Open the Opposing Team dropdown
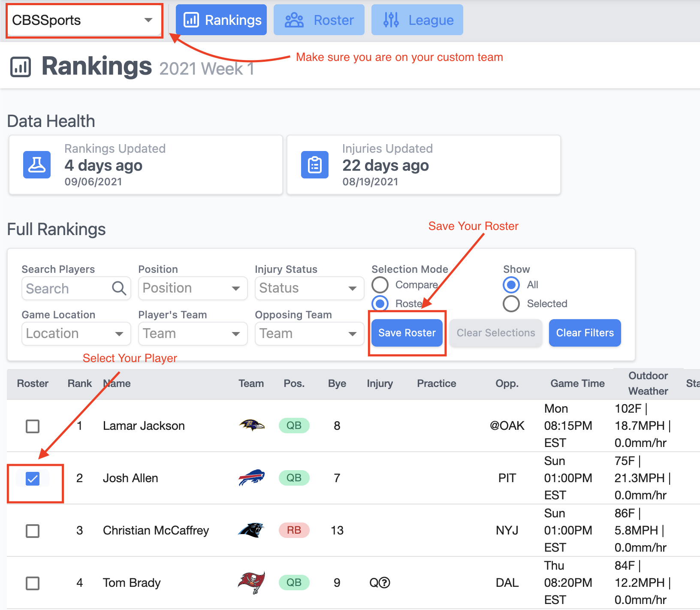 (x=310, y=334)
